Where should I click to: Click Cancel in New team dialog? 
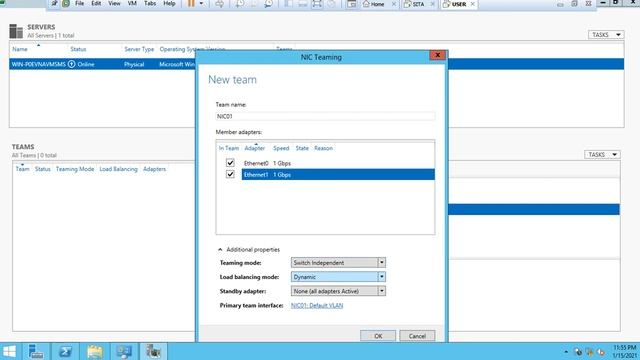coord(417,336)
